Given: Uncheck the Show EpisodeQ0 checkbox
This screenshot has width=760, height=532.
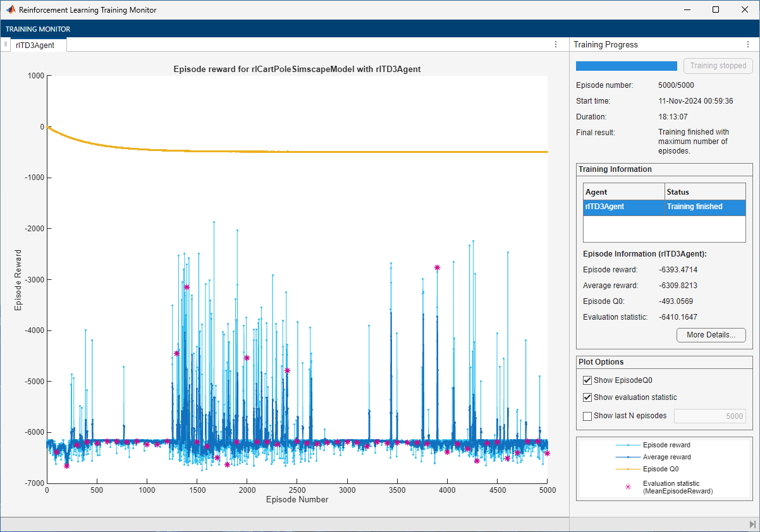Looking at the screenshot, I should click(x=587, y=380).
